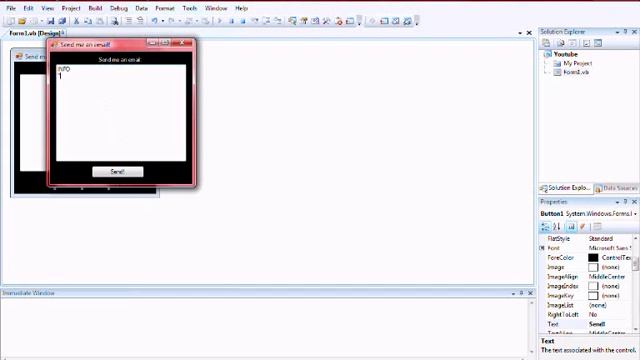Open the File menu

coord(11,8)
